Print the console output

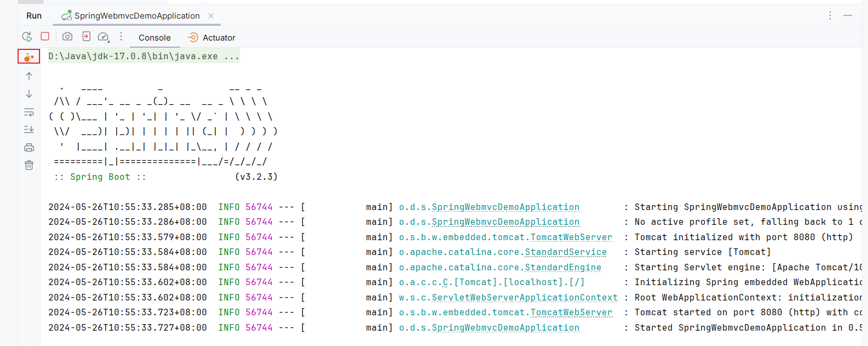29,148
